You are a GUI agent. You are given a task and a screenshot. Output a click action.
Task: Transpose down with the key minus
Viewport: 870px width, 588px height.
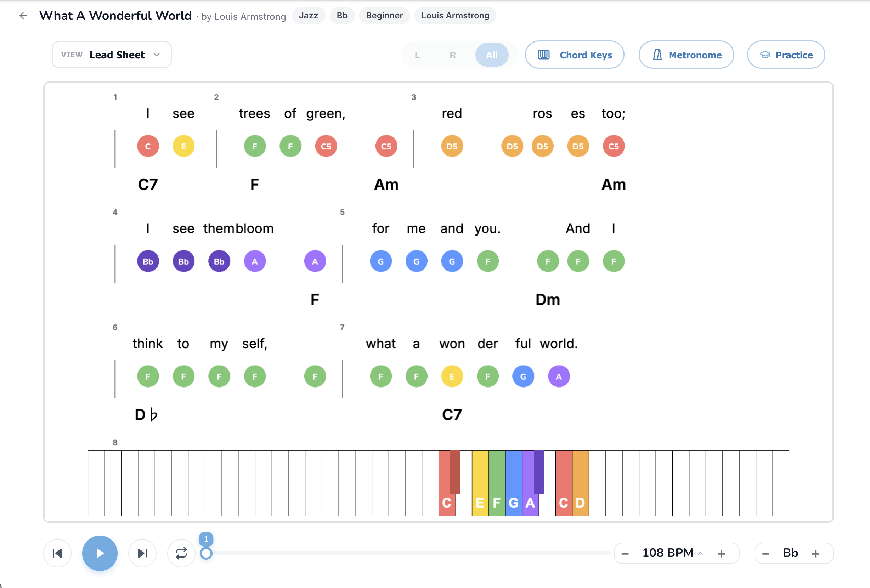766,553
